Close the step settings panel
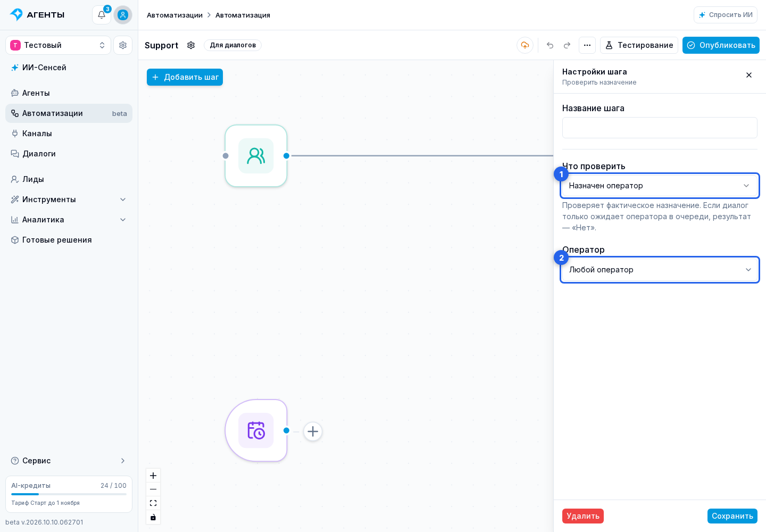The height and width of the screenshot is (532, 766). [x=749, y=75]
